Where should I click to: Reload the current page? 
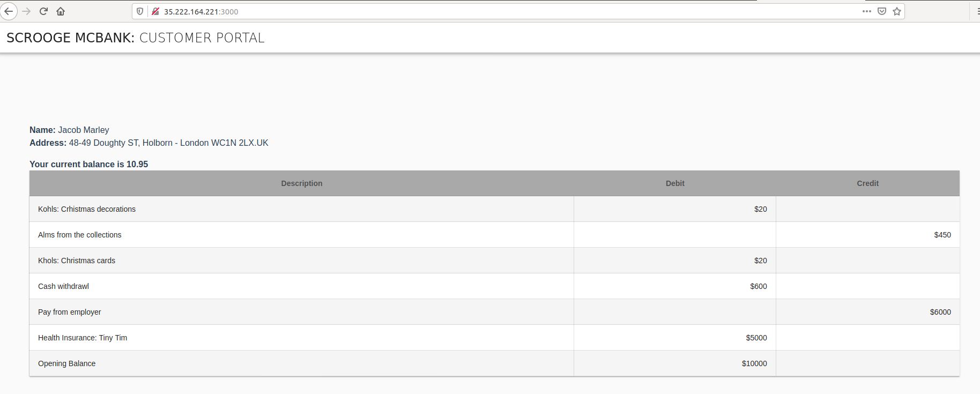(44, 11)
